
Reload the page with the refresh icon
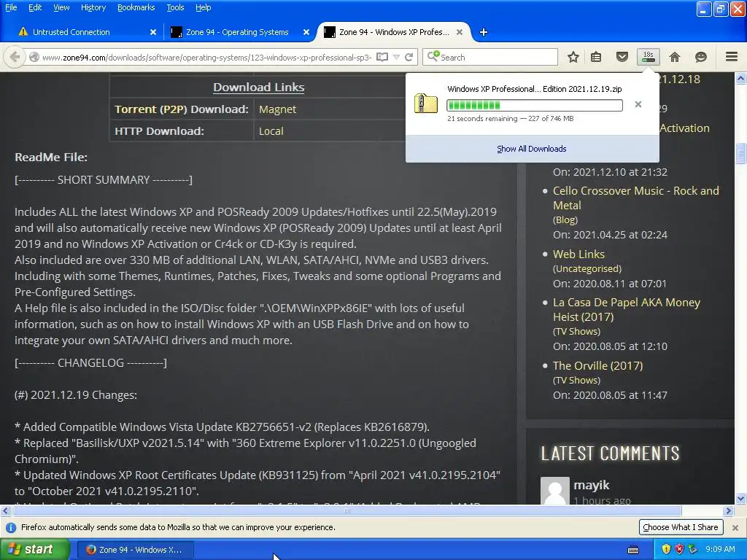pos(409,57)
